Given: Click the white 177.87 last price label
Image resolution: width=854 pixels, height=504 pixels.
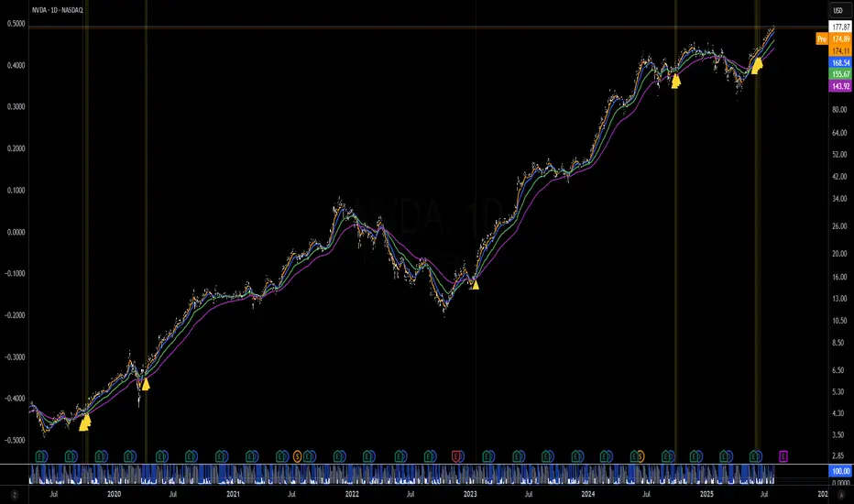Looking at the screenshot, I should pos(840,27).
